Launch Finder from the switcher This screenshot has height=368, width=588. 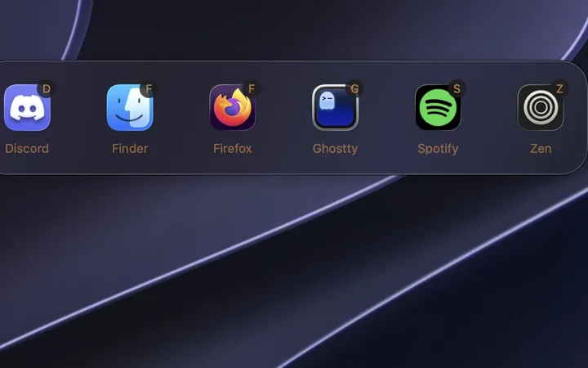(130, 107)
